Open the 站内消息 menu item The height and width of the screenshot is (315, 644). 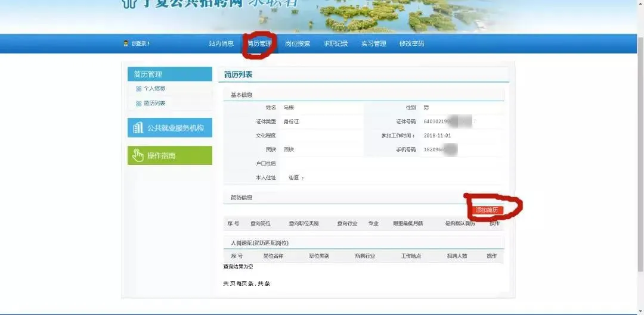221,43
